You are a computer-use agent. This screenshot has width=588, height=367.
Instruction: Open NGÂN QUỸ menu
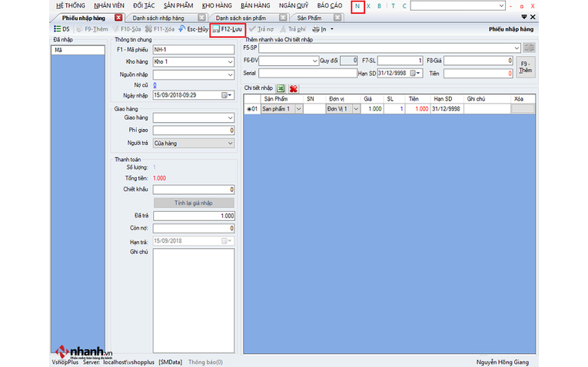click(294, 5)
